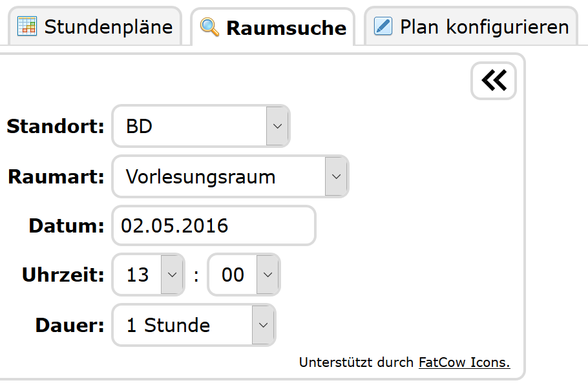The image size is (588, 385).
Task: Open the hour dropdown showing 13
Action: [x=149, y=275]
